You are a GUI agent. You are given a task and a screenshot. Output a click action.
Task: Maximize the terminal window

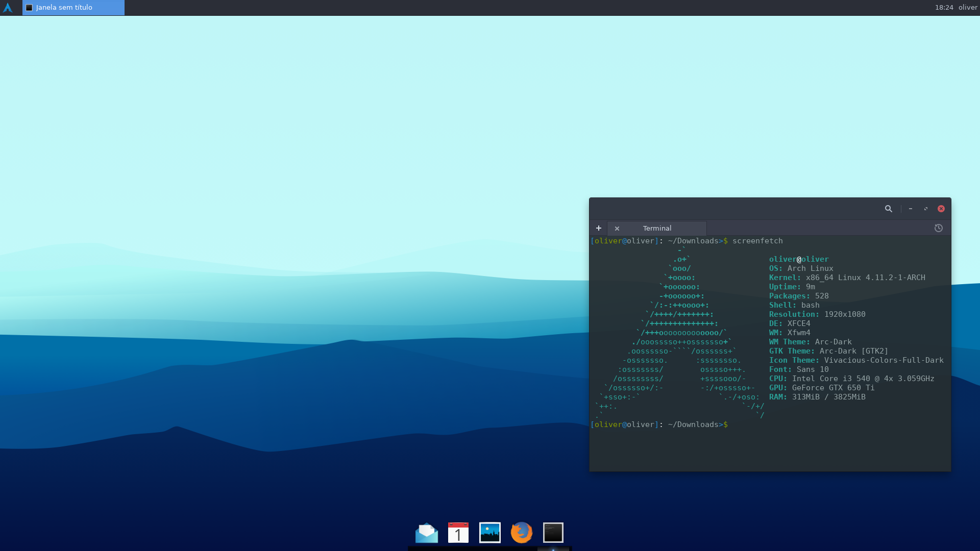click(925, 209)
